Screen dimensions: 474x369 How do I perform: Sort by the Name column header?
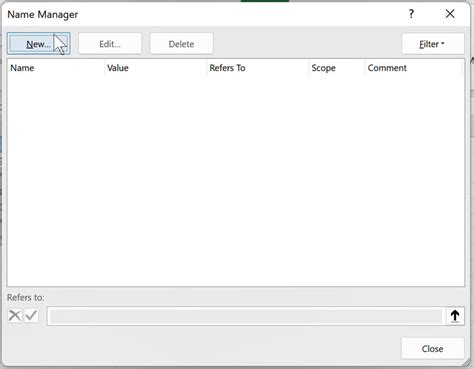(56, 68)
